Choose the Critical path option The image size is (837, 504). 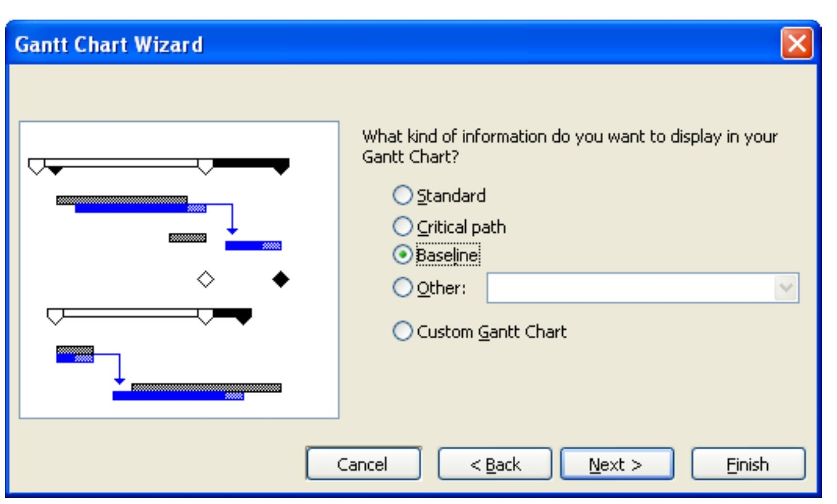coord(403,226)
